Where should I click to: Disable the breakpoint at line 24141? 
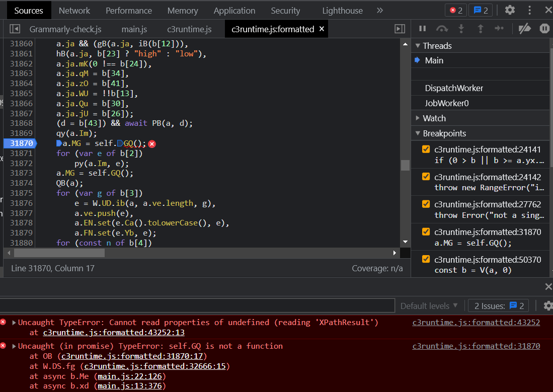pos(425,149)
